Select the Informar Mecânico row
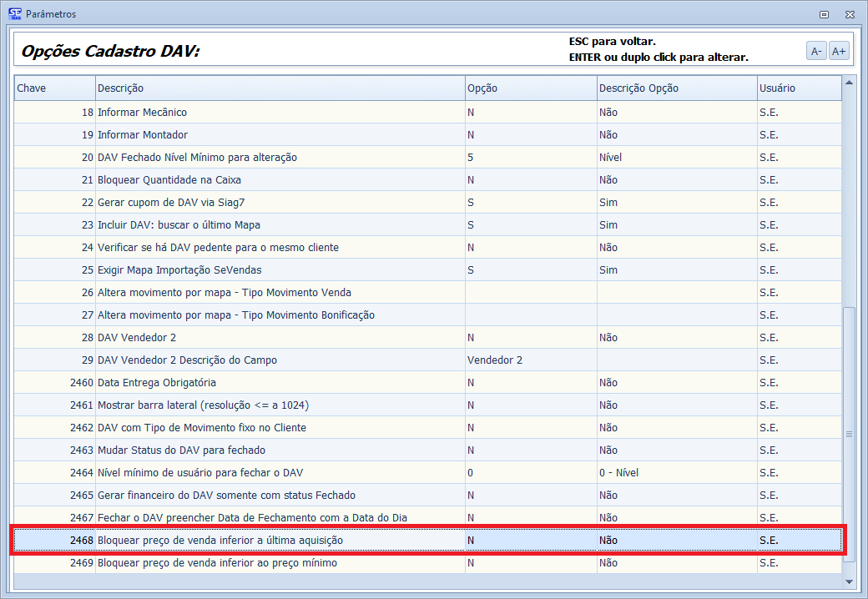The height and width of the screenshot is (599, 868). tap(142, 113)
